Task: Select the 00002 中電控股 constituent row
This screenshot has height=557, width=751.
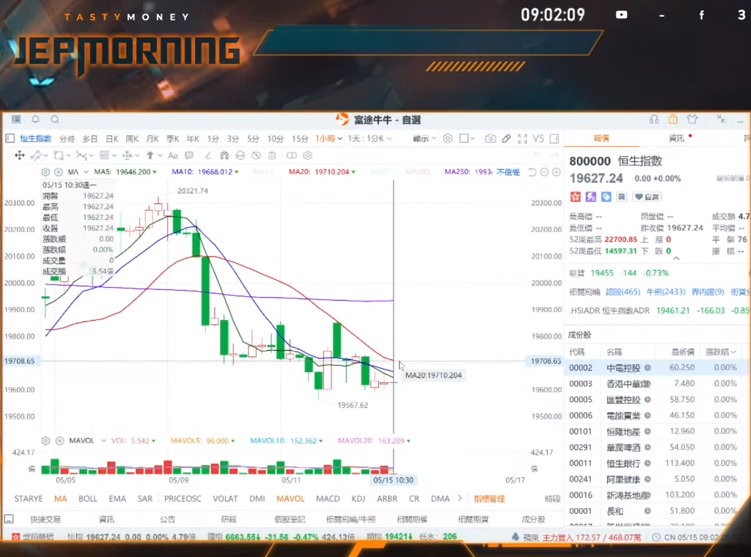Action: point(656,368)
